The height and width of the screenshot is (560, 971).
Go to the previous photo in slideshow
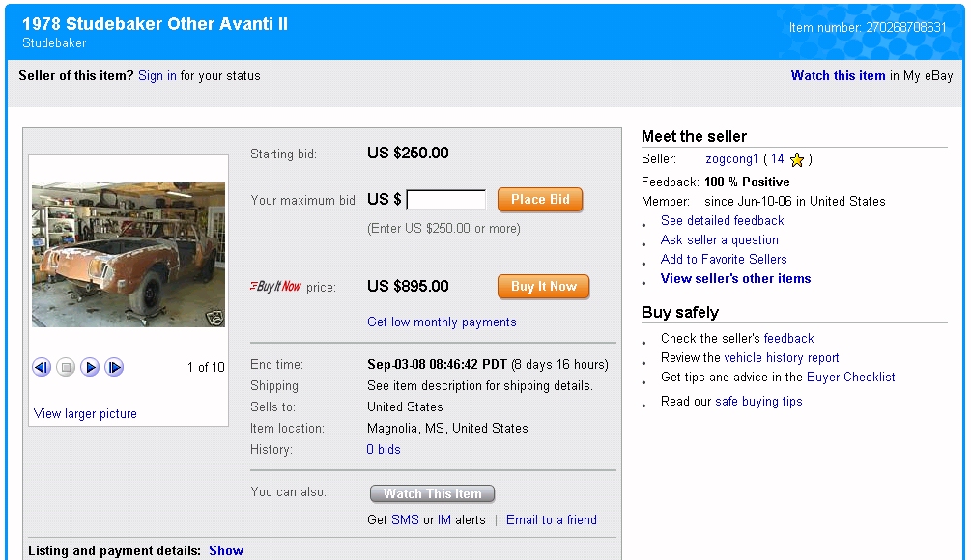pos(41,367)
